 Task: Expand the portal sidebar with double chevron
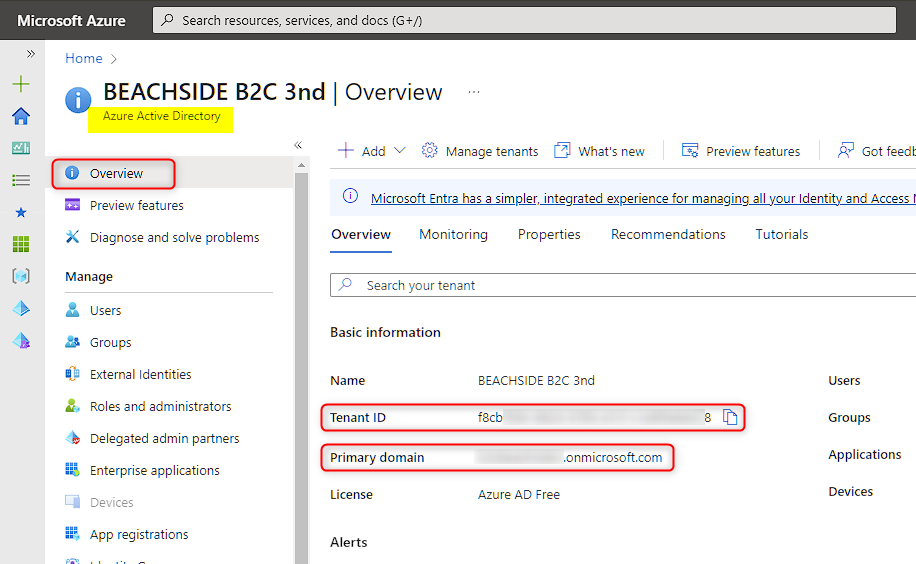pyautogui.click(x=30, y=54)
